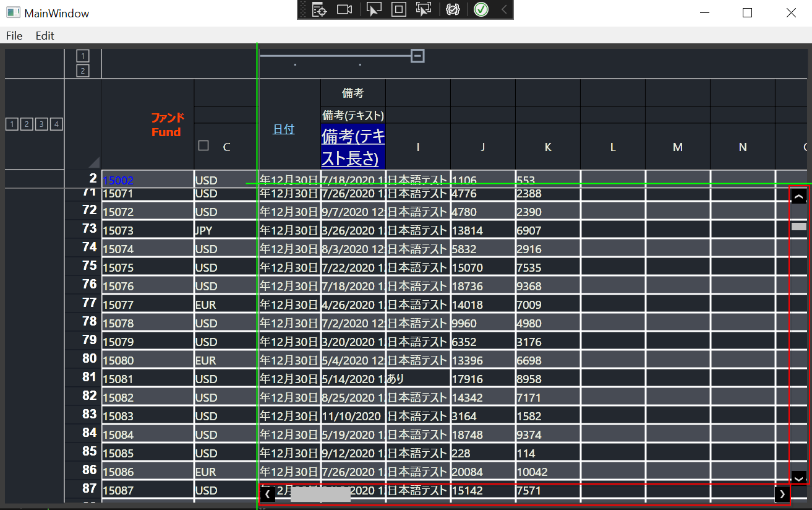Collapse the column group with minus button
Image resolution: width=812 pixels, height=510 pixels.
point(418,56)
